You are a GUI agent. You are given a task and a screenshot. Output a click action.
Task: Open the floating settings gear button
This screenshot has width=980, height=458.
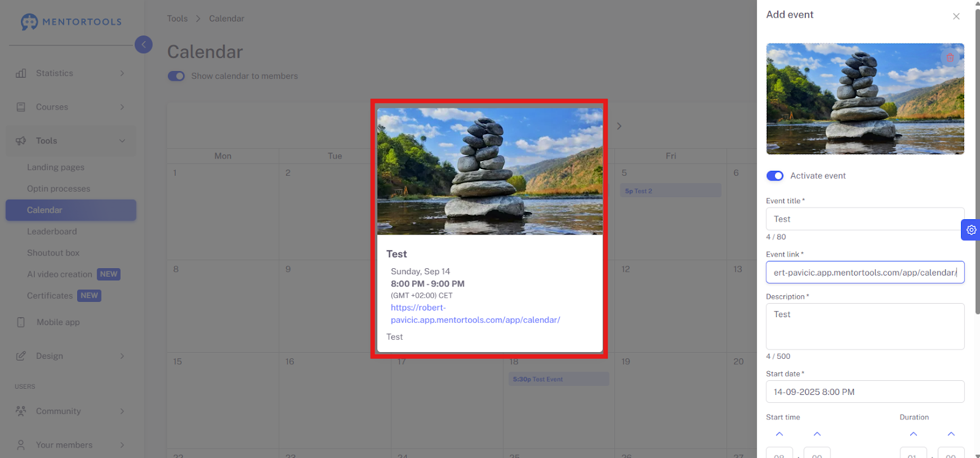coord(971,230)
